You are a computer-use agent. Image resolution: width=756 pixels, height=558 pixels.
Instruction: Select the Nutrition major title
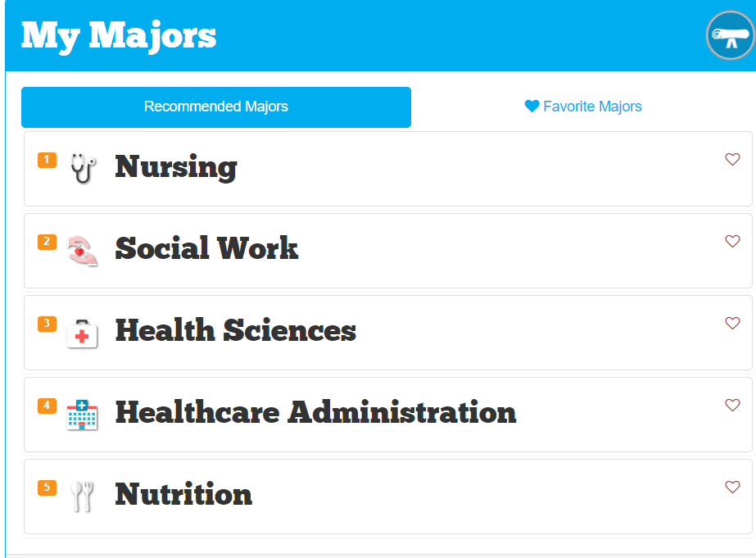(183, 494)
